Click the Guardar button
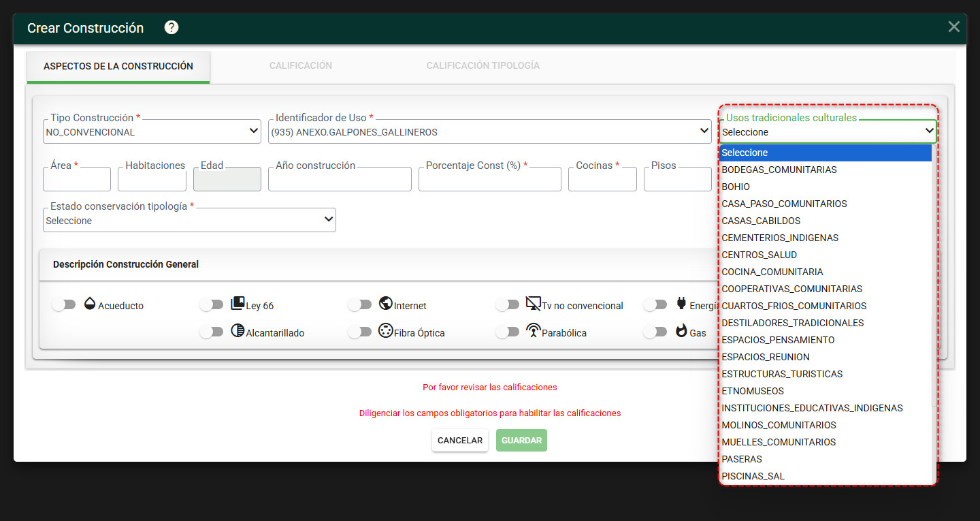The image size is (980, 521). 522,441
